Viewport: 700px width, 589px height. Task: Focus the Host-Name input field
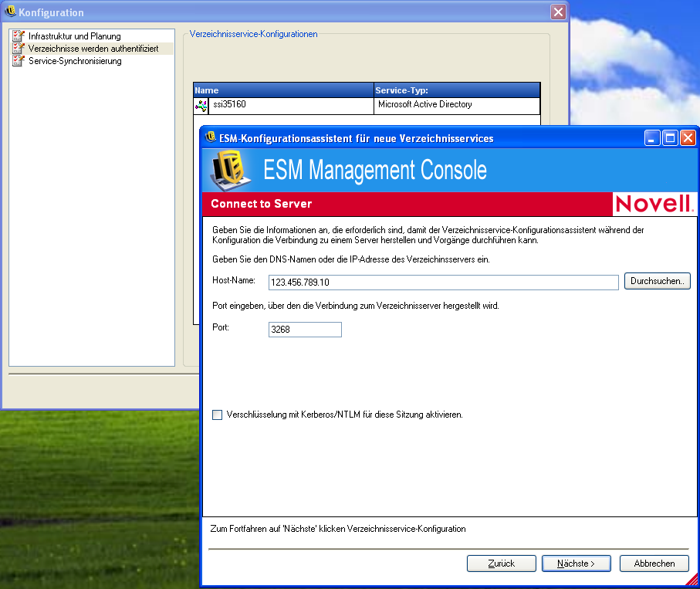pyautogui.click(x=443, y=283)
